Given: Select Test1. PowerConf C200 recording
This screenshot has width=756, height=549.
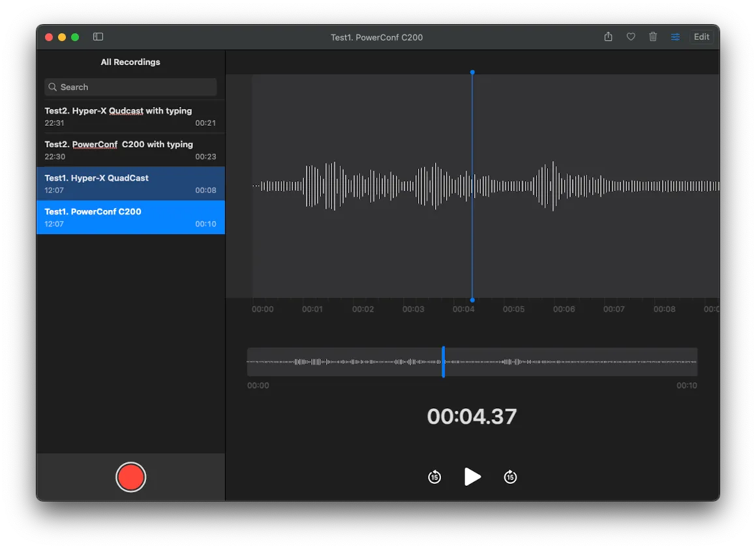Looking at the screenshot, I should coord(130,217).
